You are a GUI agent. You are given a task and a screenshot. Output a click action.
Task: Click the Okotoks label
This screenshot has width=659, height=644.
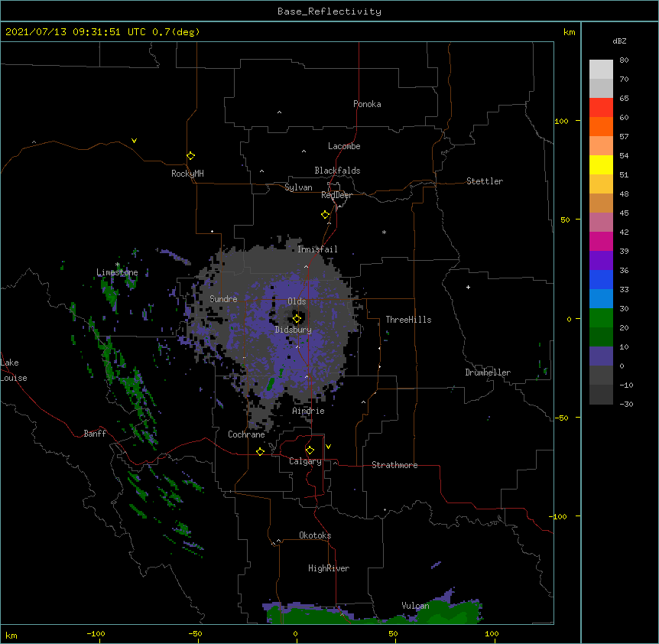[315, 535]
